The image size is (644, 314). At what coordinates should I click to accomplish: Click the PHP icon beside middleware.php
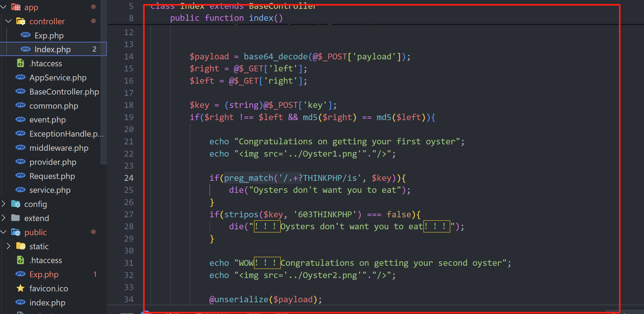21,148
